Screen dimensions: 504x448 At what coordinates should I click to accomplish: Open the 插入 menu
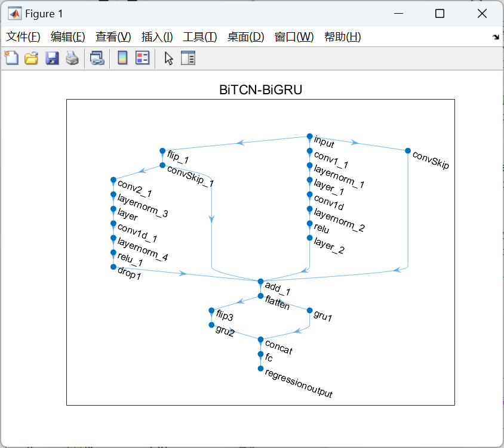click(156, 36)
